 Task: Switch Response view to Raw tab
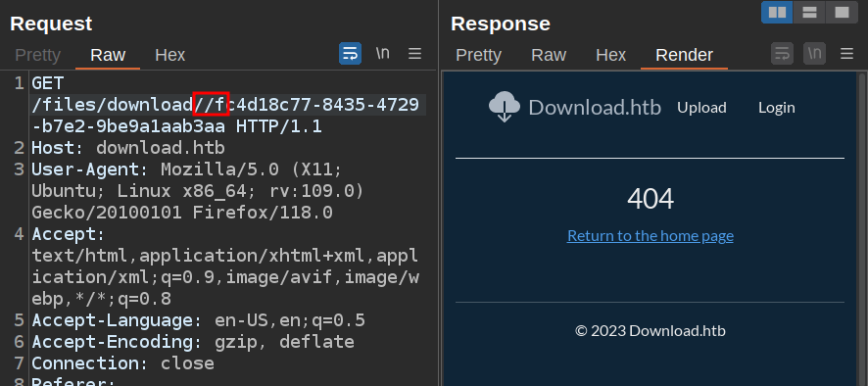[x=549, y=56]
